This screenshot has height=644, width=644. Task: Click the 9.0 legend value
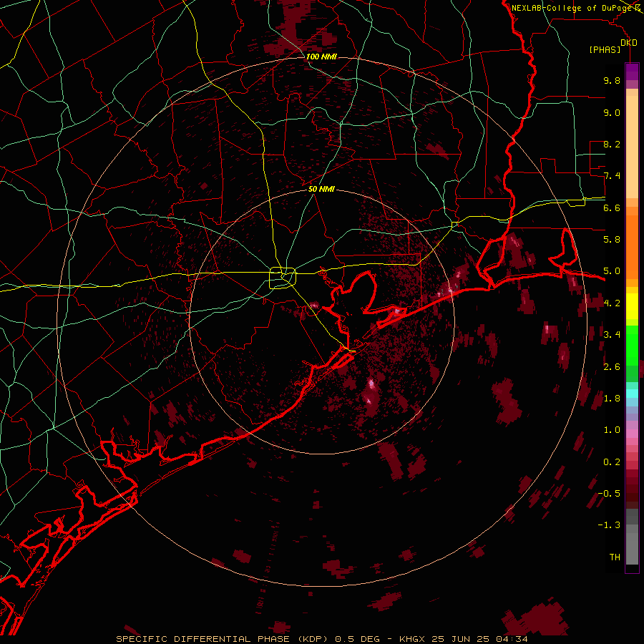(x=612, y=113)
